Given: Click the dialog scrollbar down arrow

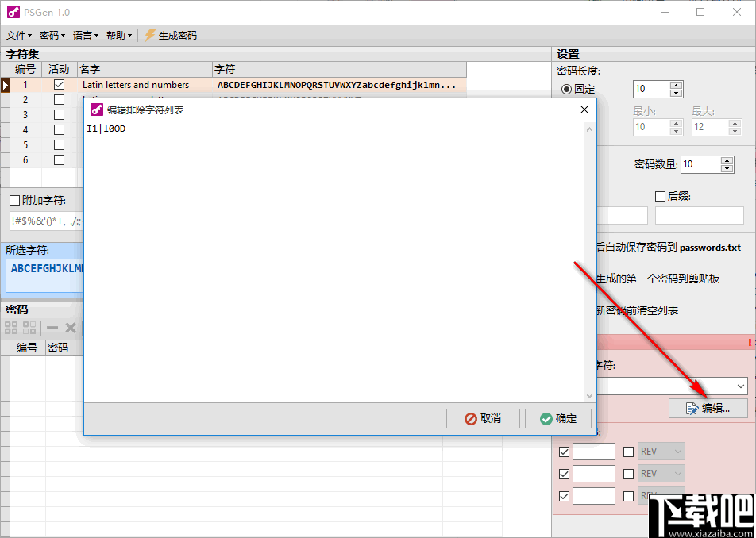Looking at the screenshot, I should pyautogui.click(x=588, y=395).
